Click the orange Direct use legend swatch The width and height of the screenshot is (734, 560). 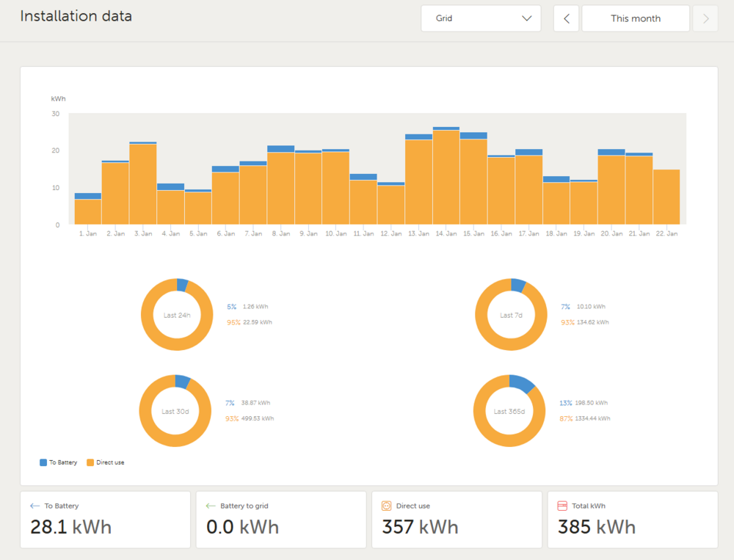click(90, 462)
